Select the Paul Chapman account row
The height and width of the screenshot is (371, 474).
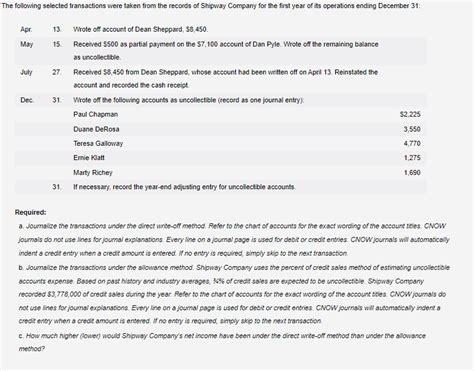tap(220, 114)
